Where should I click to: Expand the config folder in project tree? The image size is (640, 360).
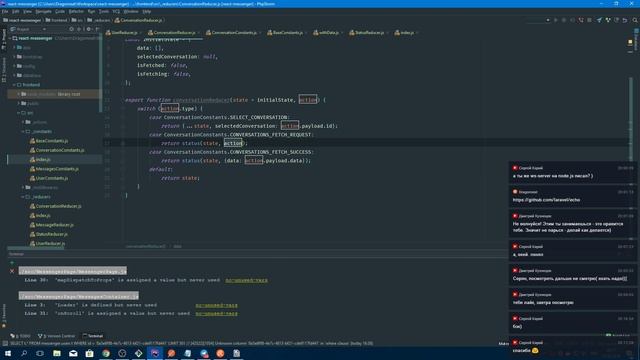tap(15, 66)
